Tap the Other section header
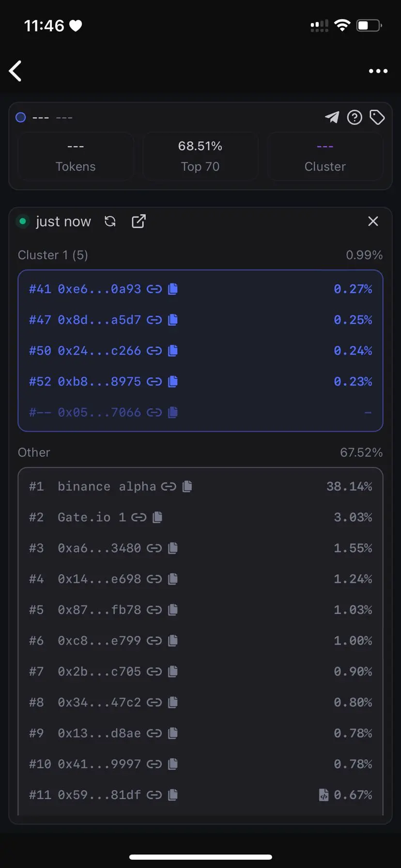 click(34, 452)
